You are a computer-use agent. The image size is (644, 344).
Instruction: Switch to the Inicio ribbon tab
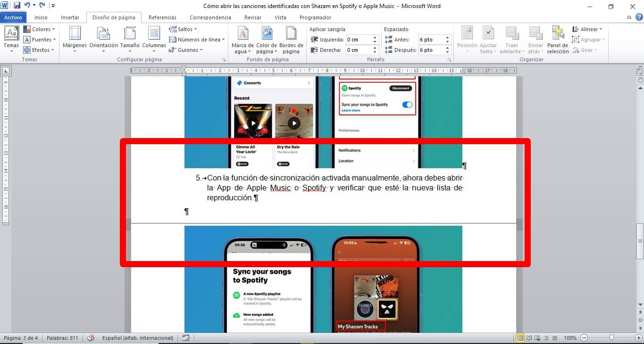(41, 17)
